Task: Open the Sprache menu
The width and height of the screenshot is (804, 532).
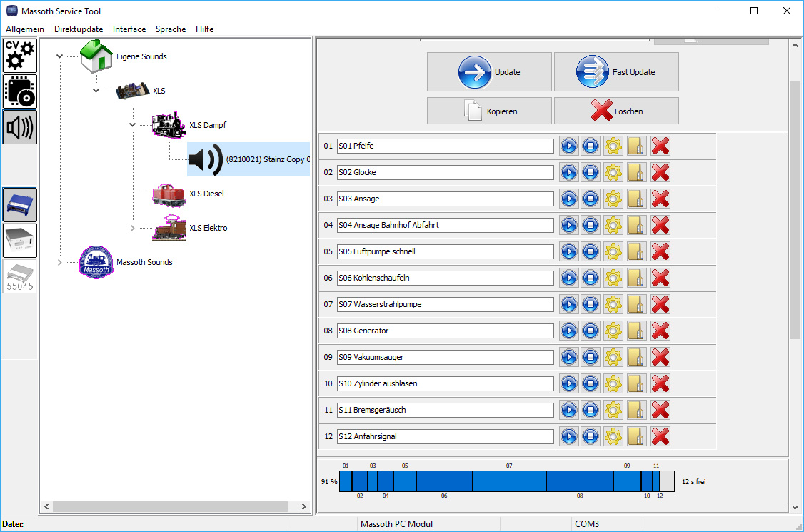Action: 171,29
